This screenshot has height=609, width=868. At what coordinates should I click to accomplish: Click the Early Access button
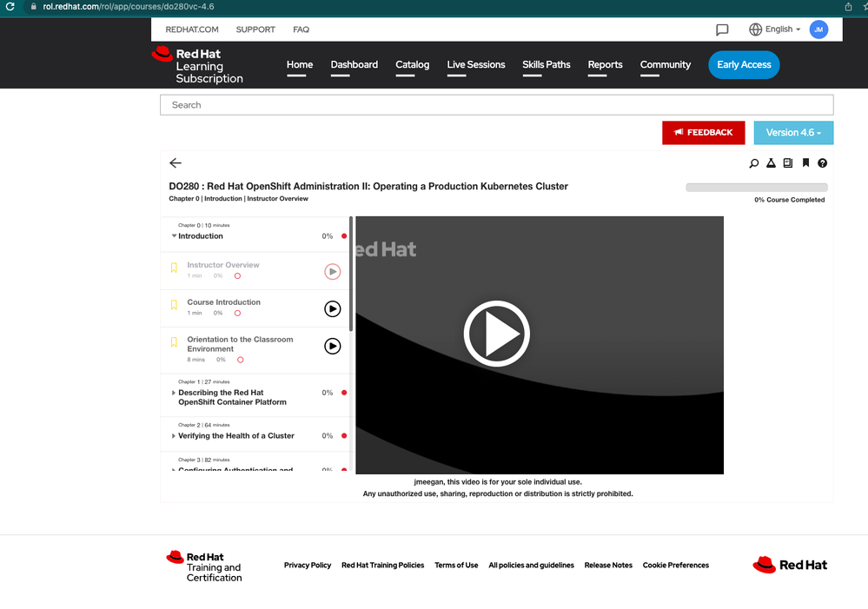pos(744,64)
